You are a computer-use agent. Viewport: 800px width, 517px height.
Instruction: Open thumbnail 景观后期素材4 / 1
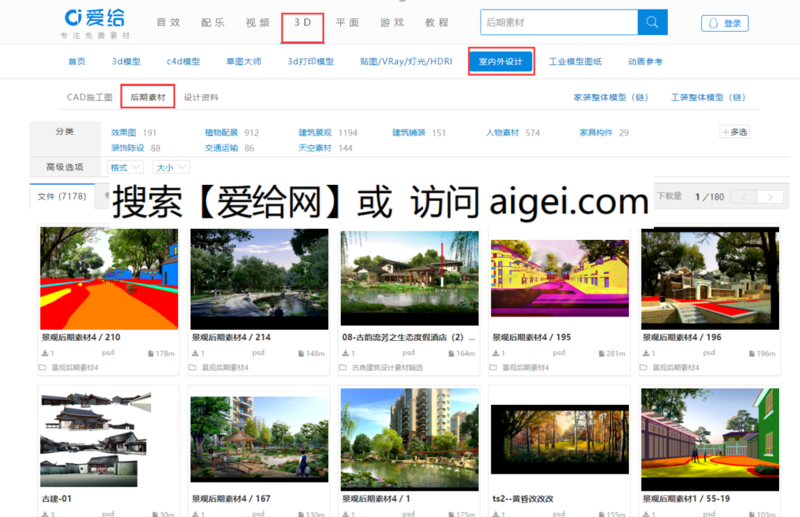point(410,439)
